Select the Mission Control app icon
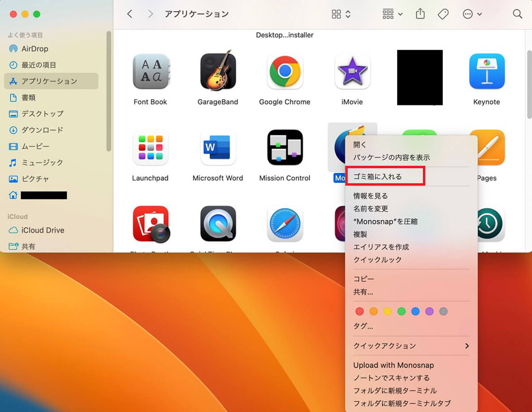 point(285,148)
